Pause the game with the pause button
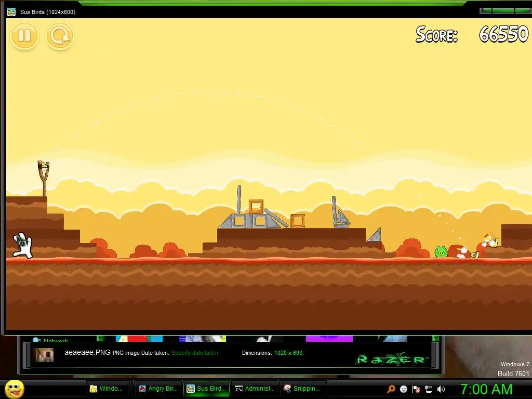This screenshot has height=399, width=532. [24, 35]
